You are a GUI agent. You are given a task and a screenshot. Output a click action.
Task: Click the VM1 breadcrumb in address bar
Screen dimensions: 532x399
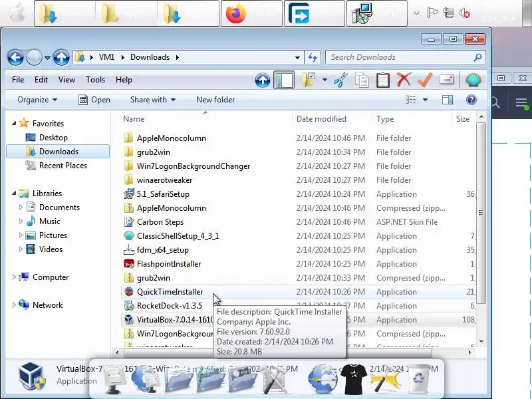[x=106, y=57]
